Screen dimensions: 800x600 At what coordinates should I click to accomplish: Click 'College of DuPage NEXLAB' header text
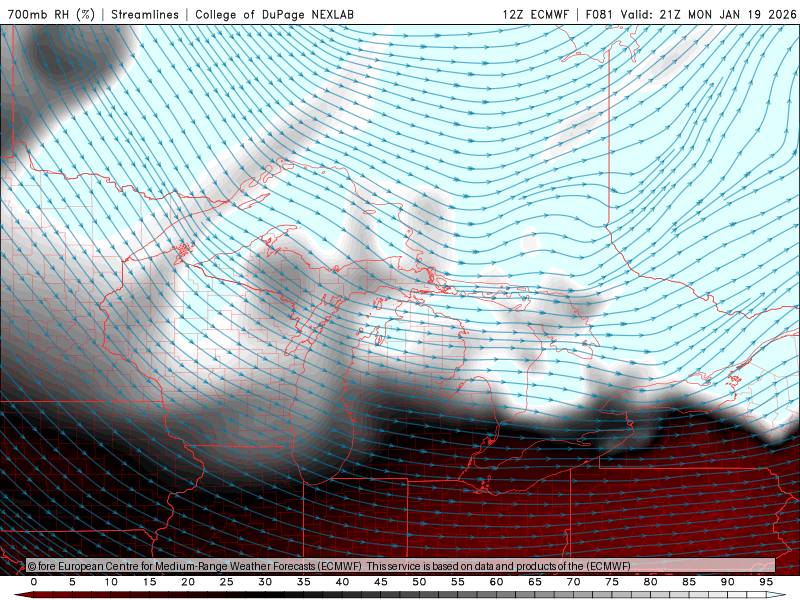point(274,14)
